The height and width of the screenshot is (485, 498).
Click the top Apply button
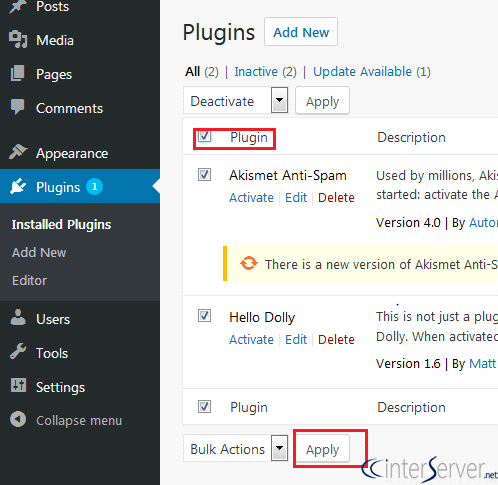[x=322, y=101]
